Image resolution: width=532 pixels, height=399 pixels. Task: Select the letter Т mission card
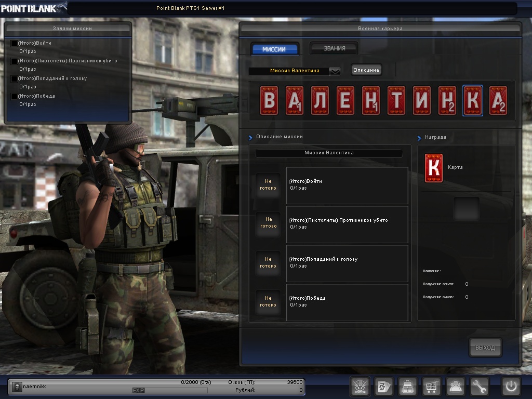click(396, 100)
